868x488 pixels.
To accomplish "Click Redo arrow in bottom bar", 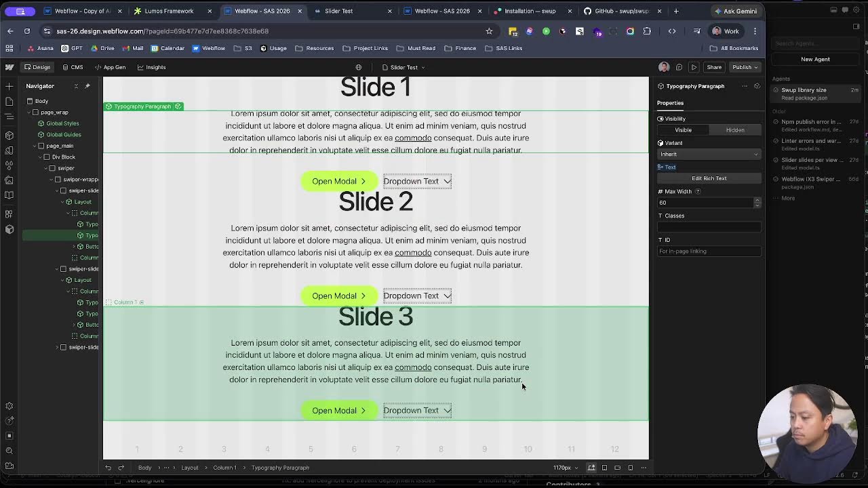I will pos(121,468).
